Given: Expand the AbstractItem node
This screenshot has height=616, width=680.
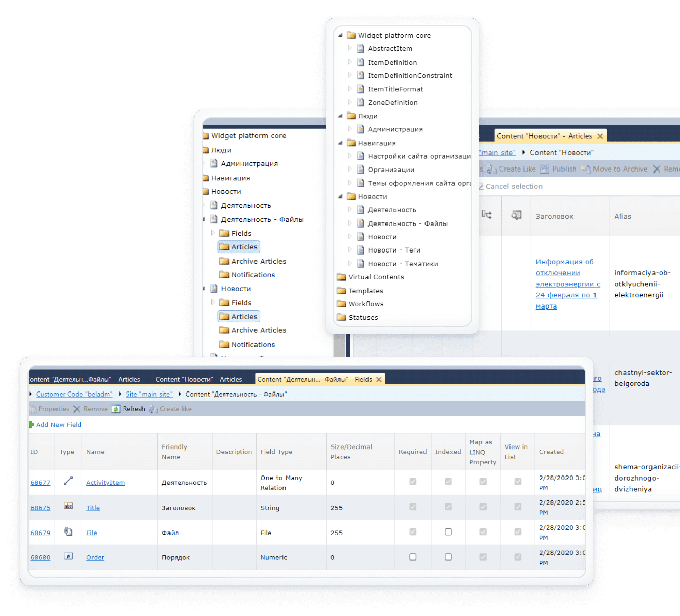Looking at the screenshot, I should click(x=350, y=48).
